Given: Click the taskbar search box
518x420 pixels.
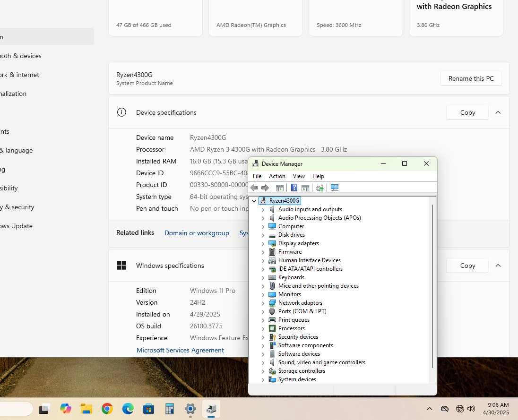Looking at the screenshot, I should (16, 409).
